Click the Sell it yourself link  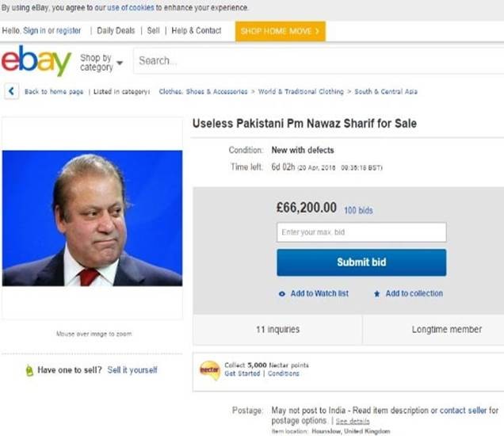point(132,370)
